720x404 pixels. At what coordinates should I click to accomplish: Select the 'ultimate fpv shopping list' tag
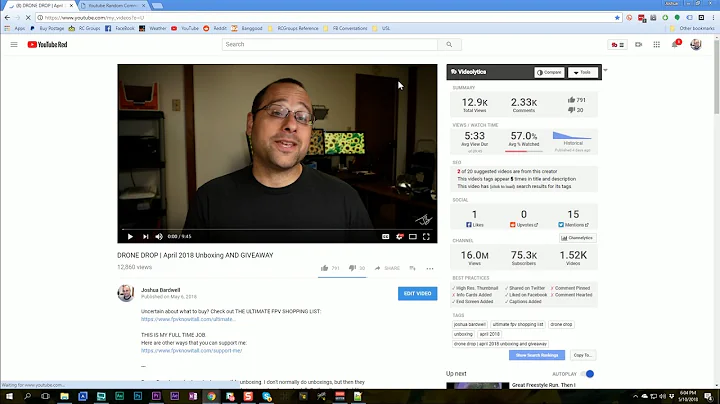click(518, 325)
